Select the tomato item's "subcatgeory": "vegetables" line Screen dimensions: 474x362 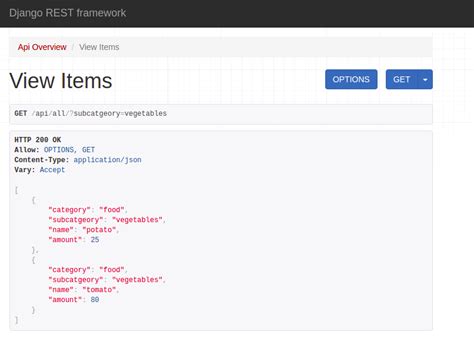(x=107, y=280)
